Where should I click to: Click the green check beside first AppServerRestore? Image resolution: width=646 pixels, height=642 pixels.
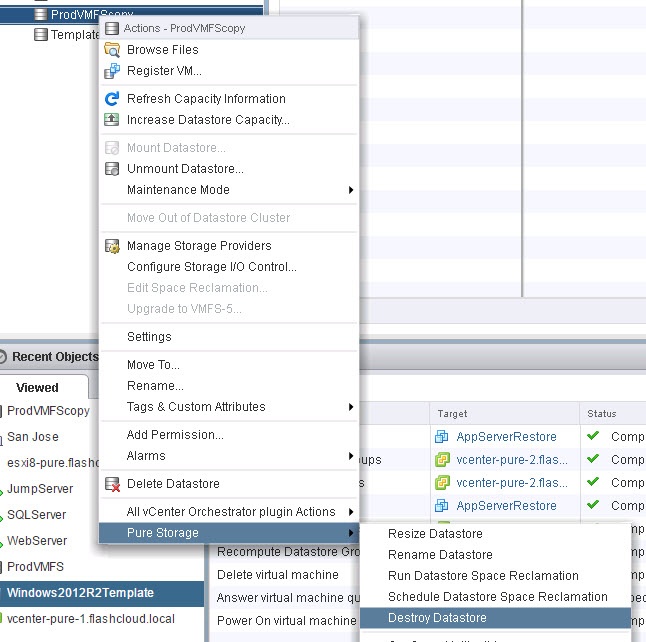pos(593,435)
